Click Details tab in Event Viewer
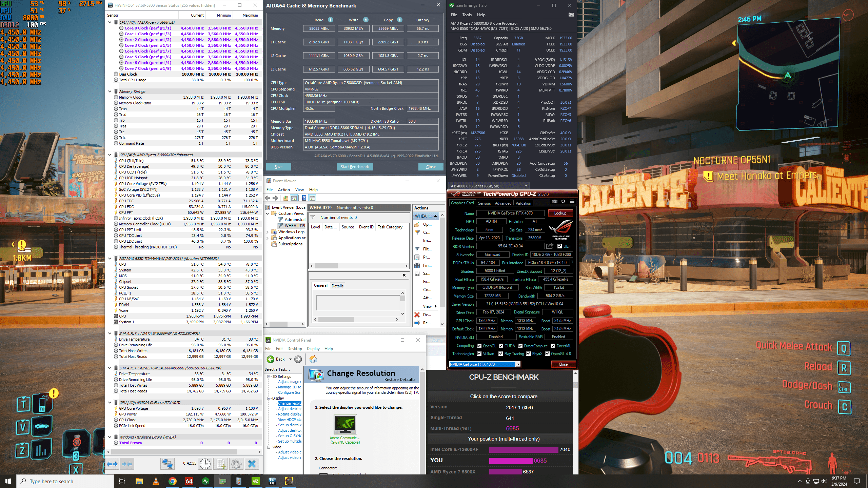The height and width of the screenshot is (488, 868). [x=337, y=286]
